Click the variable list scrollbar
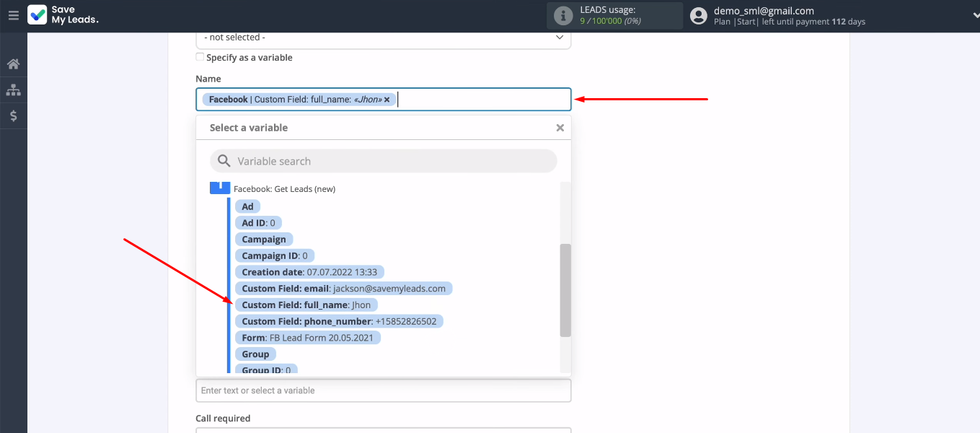Viewport: 980px width, 433px height. tap(565, 290)
